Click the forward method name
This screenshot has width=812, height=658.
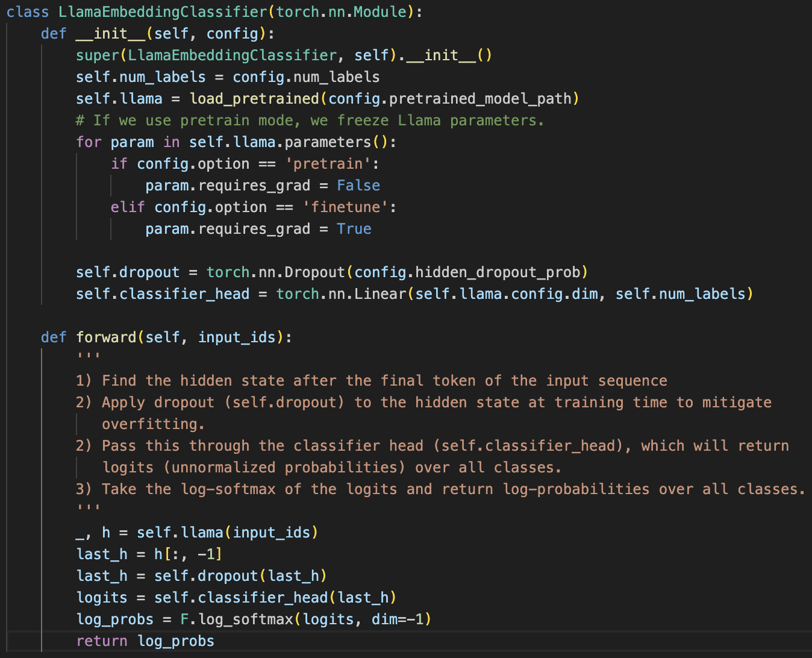click(x=106, y=337)
